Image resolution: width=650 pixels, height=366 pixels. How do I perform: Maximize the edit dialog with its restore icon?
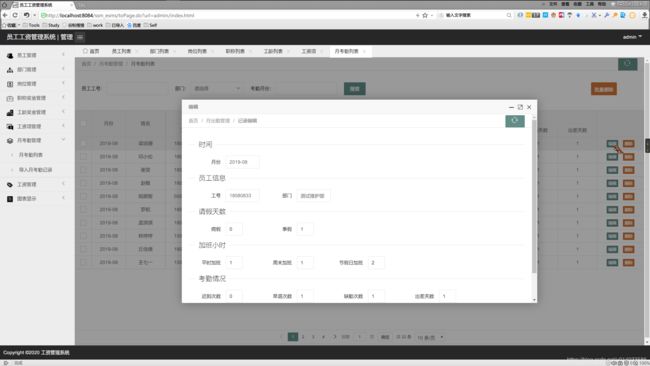(x=520, y=107)
